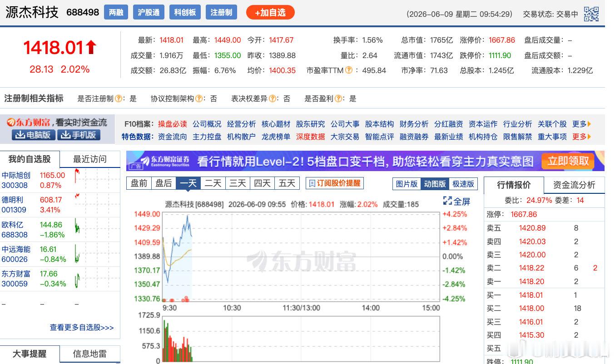Click the 买一 price 1418.01
Screen dimensions: 615x364
point(531,295)
